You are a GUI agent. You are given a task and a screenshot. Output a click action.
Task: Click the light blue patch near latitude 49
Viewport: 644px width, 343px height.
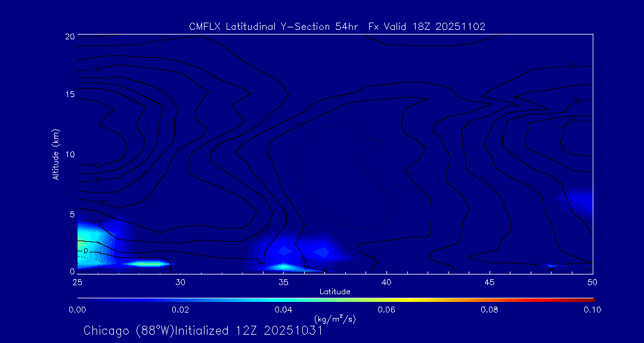(x=577, y=202)
